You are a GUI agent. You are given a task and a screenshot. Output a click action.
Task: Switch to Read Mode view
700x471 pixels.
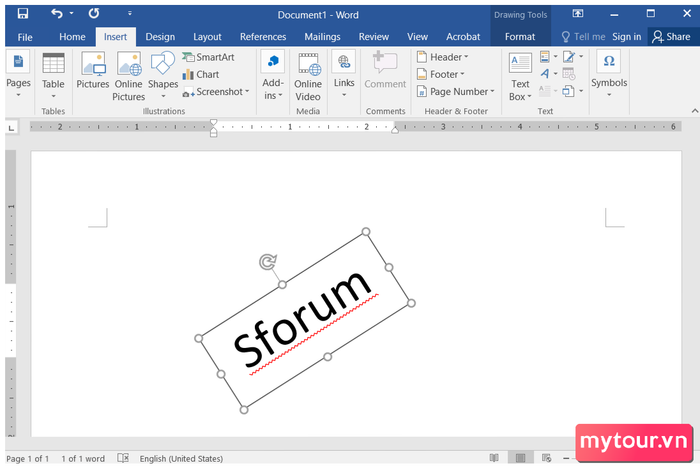pyautogui.click(x=494, y=458)
